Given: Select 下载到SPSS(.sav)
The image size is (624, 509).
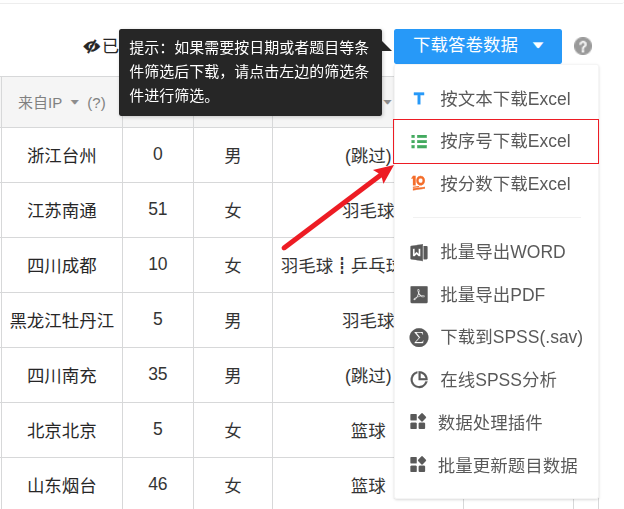Looking at the screenshot, I should [x=496, y=337].
